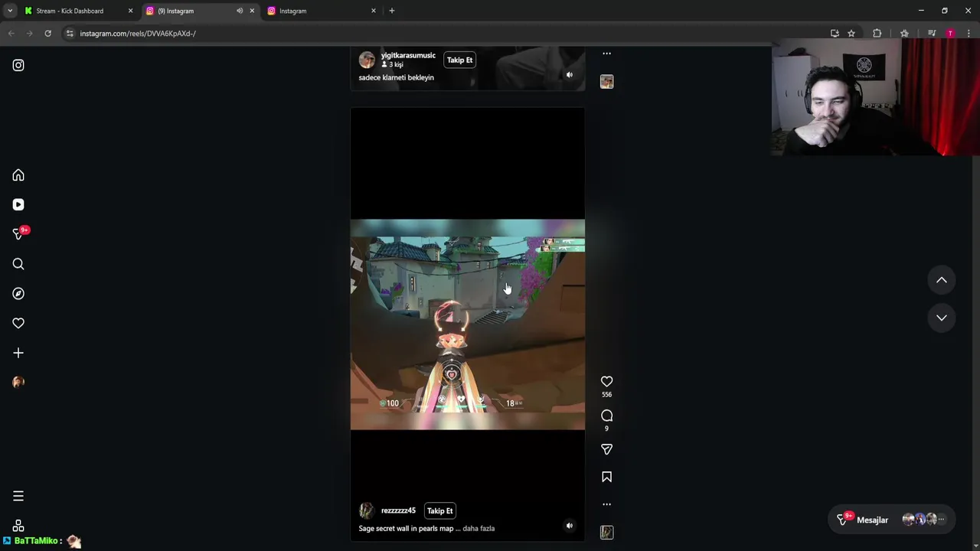Click 'sadece klarneti bekleyin' caption
980x551 pixels.
click(396, 77)
